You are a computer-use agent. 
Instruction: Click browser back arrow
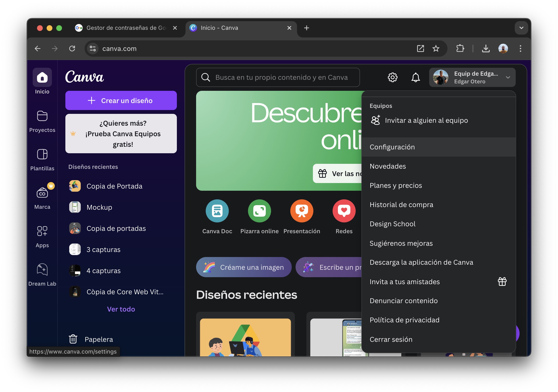click(37, 49)
